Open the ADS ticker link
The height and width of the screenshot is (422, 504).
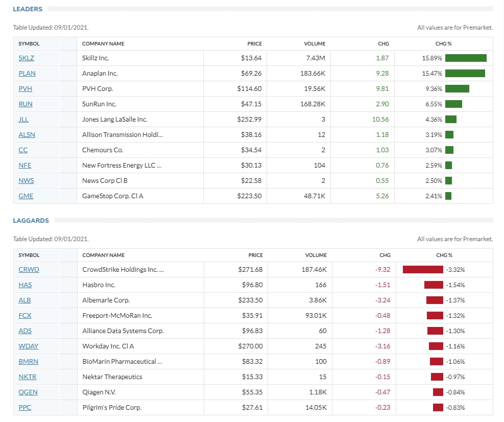point(25,331)
